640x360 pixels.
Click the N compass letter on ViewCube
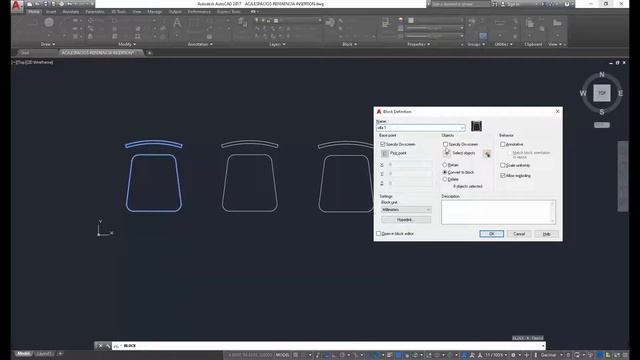click(602, 75)
